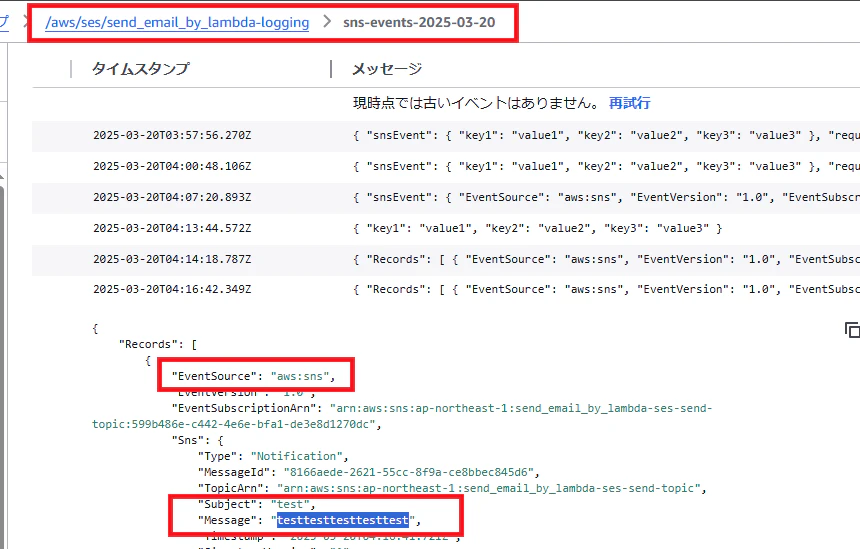Open log row timestamped 03:57:56.270Z
Screen dimensions: 860x549
click(x=446, y=135)
